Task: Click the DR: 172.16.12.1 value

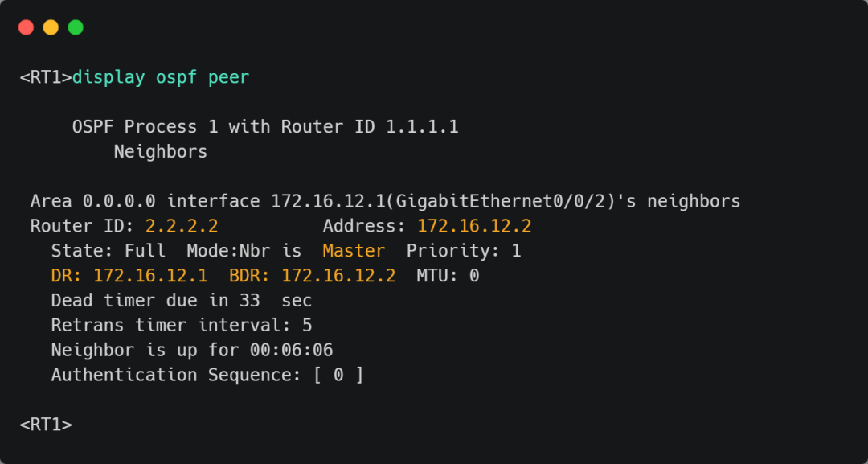Action: pos(129,276)
